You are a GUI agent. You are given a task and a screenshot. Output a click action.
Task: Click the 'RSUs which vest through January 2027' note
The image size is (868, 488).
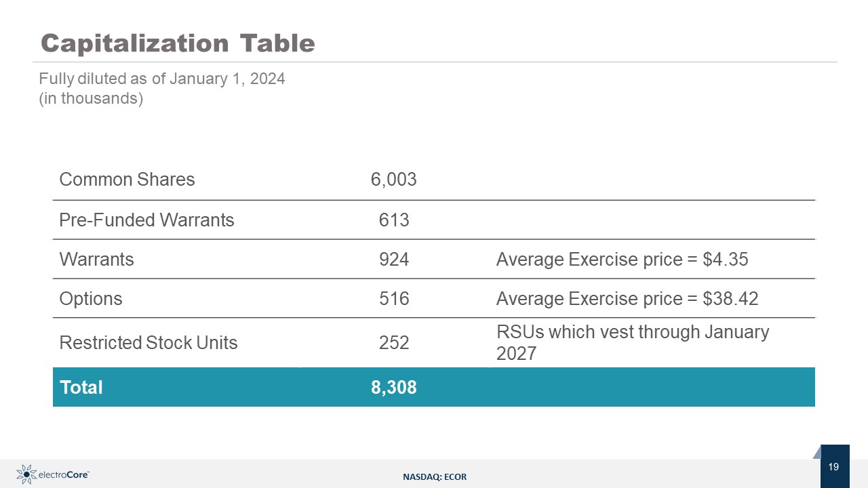632,342
